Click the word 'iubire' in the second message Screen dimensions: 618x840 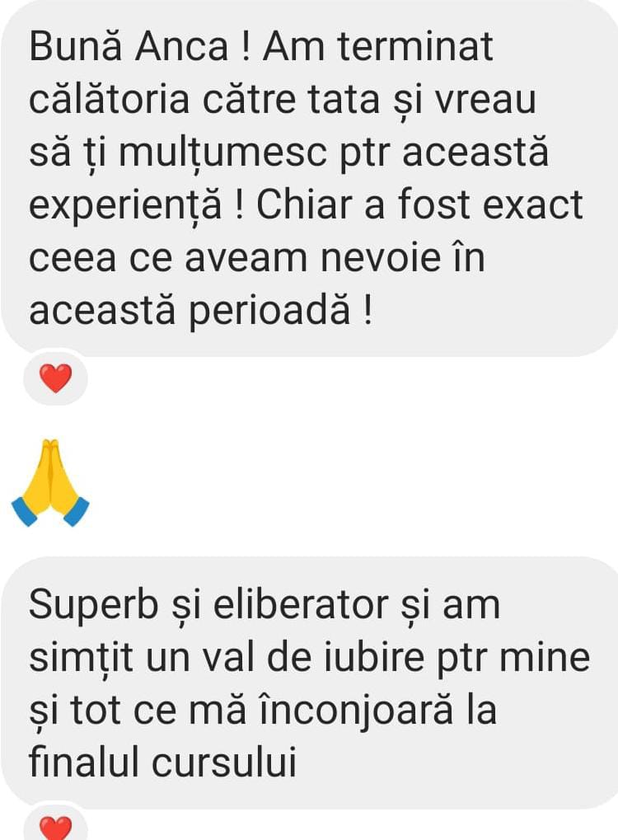coord(375,658)
